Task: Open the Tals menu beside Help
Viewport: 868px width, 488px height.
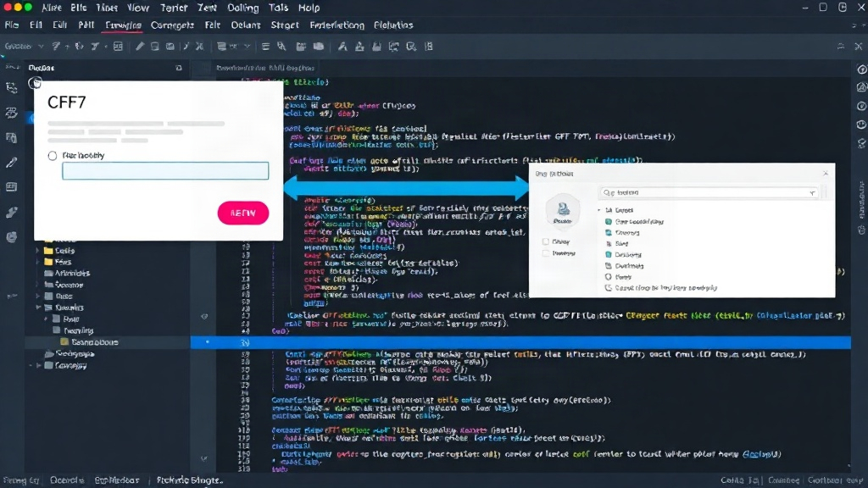Action: 278,8
